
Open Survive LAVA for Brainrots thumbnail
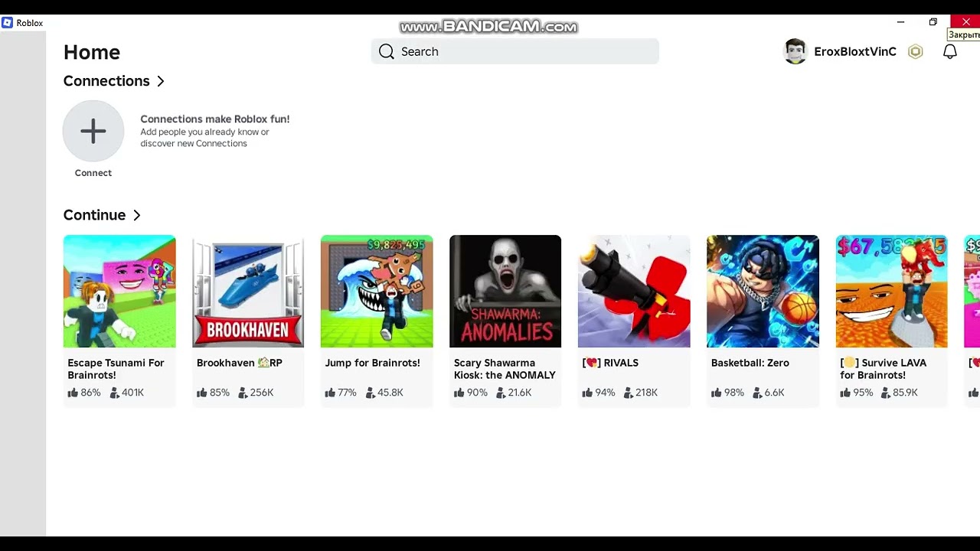click(x=891, y=292)
